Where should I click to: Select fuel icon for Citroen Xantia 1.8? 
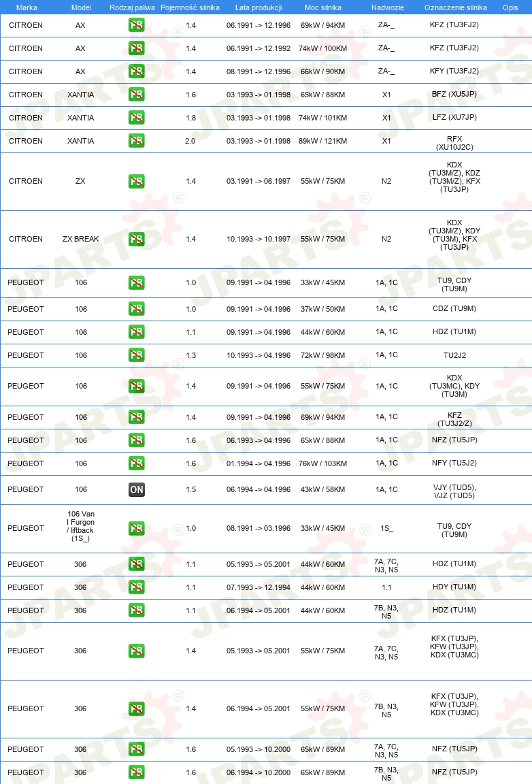[x=137, y=118]
